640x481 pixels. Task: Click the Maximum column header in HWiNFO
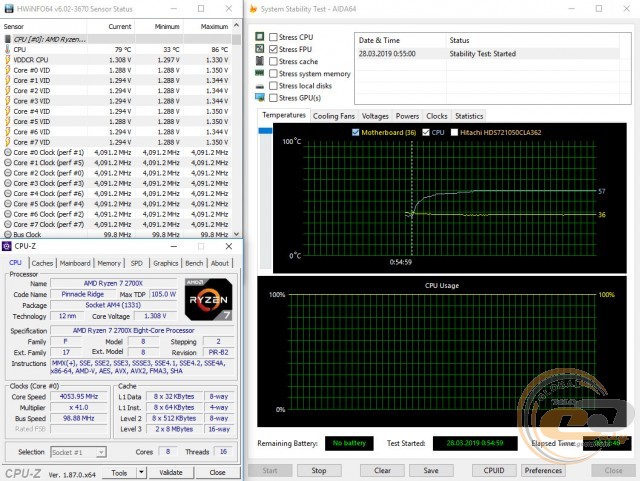207,27
